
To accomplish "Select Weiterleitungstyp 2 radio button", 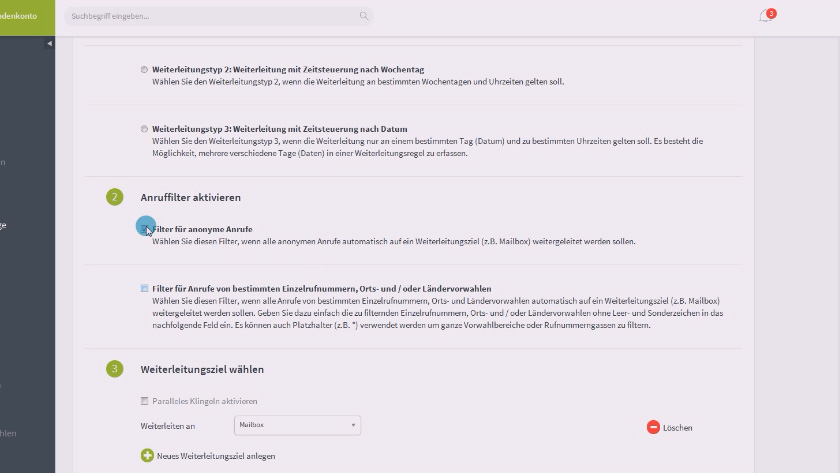I will coord(145,69).
